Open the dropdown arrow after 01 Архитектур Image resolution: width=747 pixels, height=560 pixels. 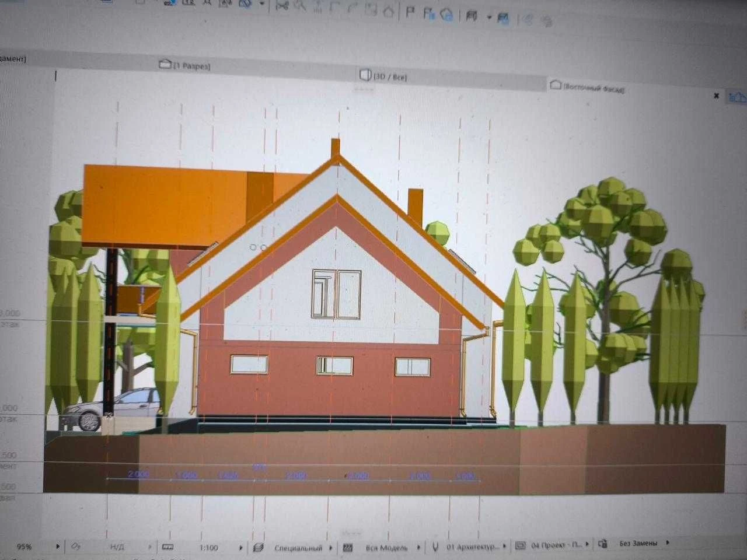(505, 546)
